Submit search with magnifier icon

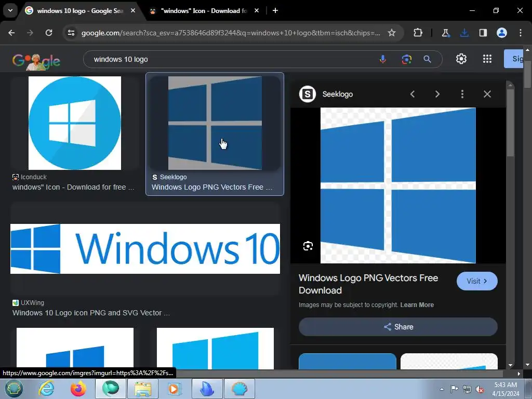(428, 59)
